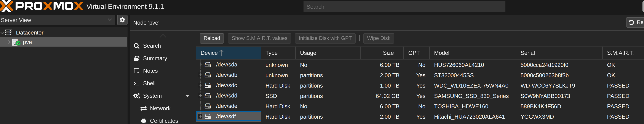Click the top Search input field
Screen dimensions: 644x124
[x=404, y=7]
